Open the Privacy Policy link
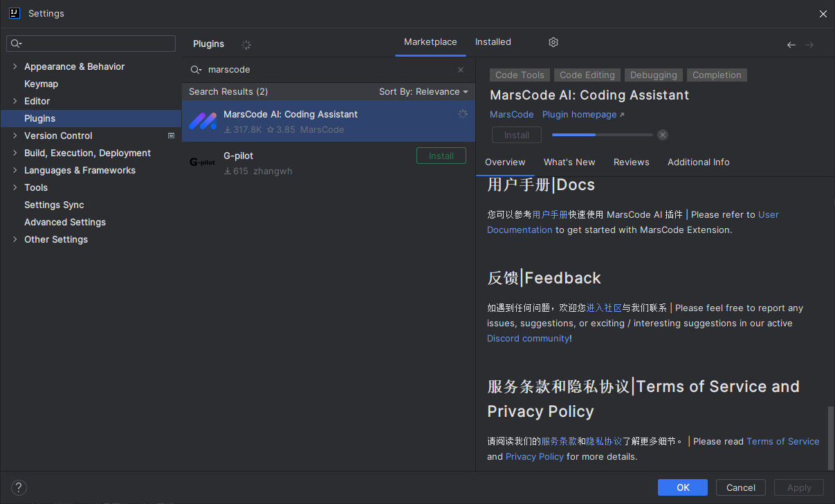Viewport: 835px width, 504px height. coord(535,457)
